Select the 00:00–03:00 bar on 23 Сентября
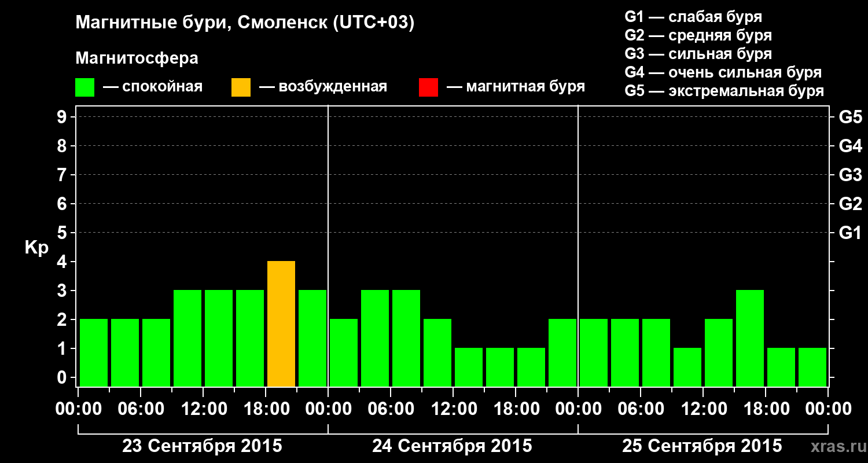Image resolution: width=868 pixels, height=463 pixels. coord(94,352)
